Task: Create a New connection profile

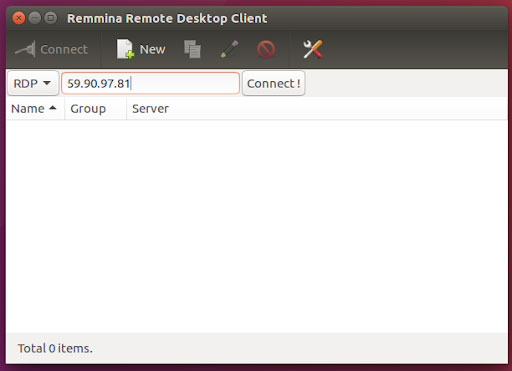Action: click(141, 50)
